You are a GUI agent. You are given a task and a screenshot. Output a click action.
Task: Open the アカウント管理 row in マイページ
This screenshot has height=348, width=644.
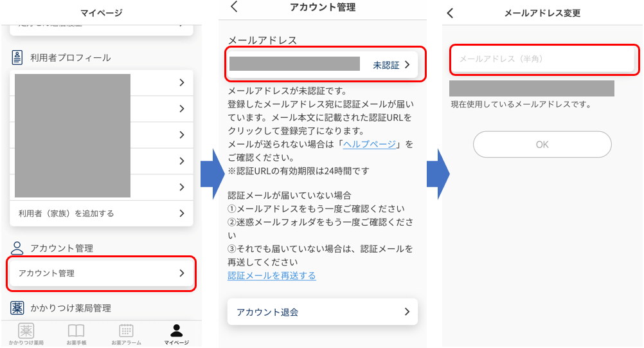pyautogui.click(x=102, y=273)
